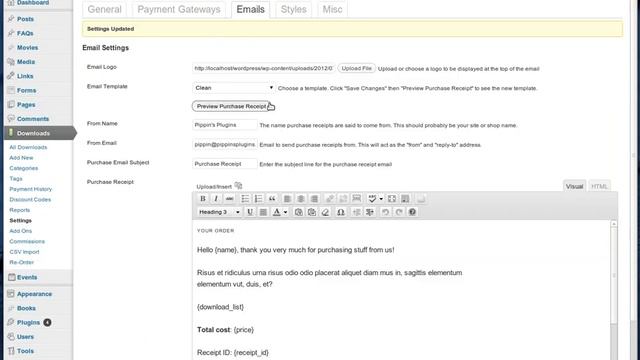Switch to the Misc tab
The height and width of the screenshot is (360, 640).
click(332, 9)
